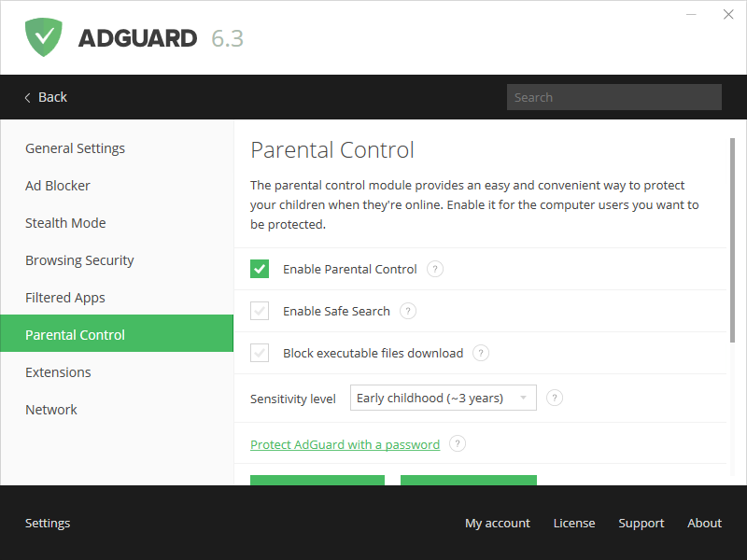Viewport: 747px width, 560px height.
Task: Open the Stealth Mode settings section
Action: tap(65, 223)
